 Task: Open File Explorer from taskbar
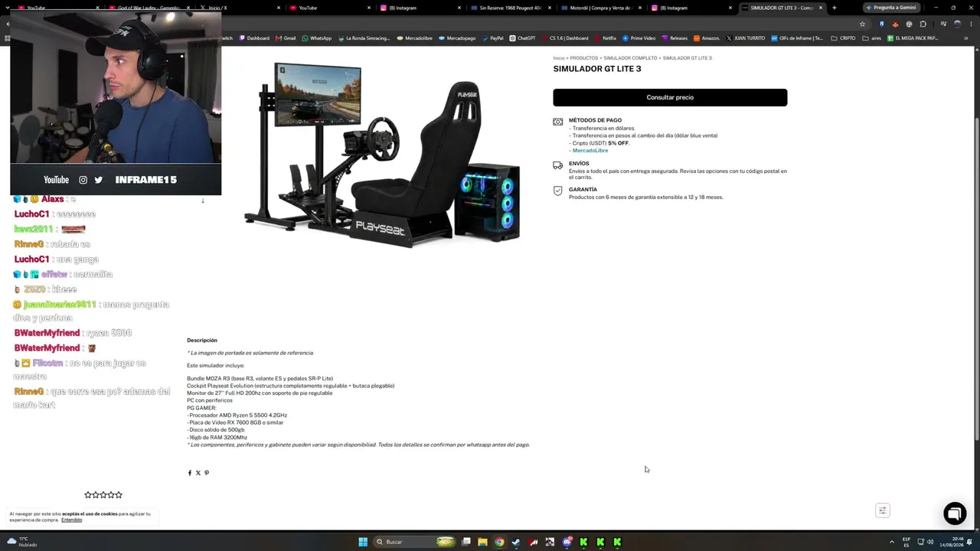click(x=482, y=542)
